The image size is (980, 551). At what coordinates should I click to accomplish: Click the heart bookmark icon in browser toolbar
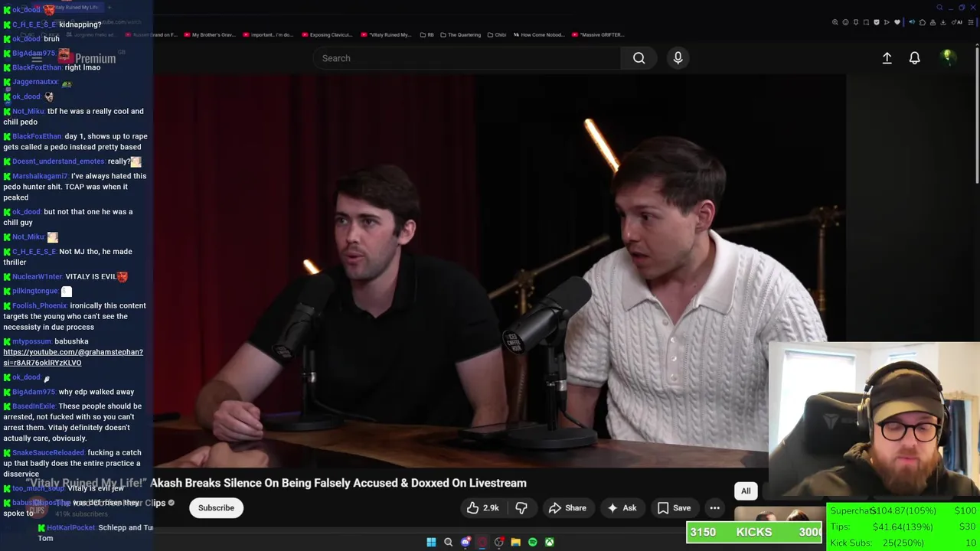897,22
